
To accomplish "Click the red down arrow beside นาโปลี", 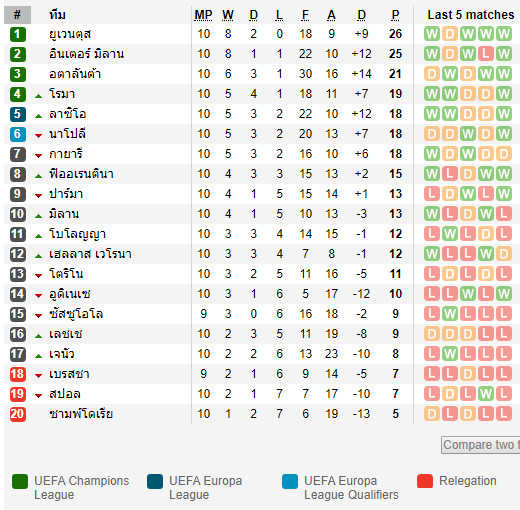I will (39, 136).
